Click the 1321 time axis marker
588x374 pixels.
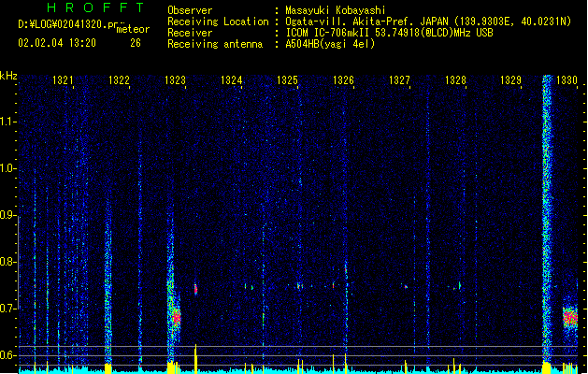pos(63,79)
